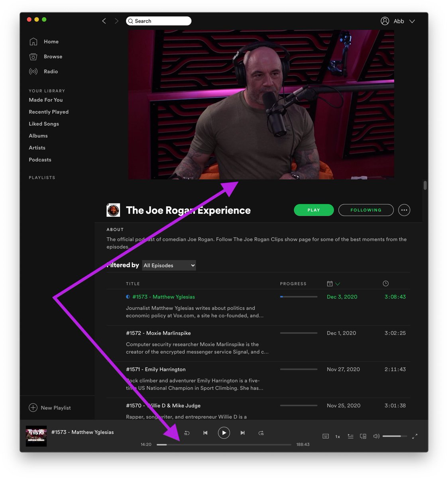Enter full screen mode

coord(415,436)
